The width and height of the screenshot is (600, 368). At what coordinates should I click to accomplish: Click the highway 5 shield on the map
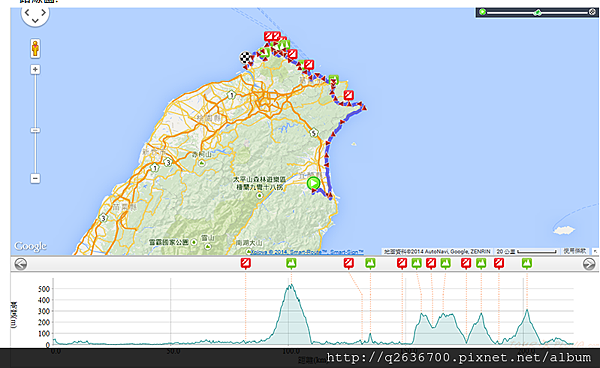[313, 133]
